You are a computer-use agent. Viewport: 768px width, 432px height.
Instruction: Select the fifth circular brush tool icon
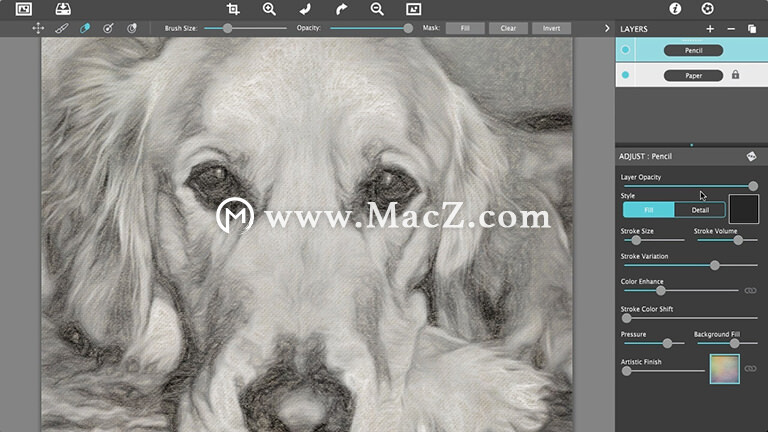[x=132, y=28]
